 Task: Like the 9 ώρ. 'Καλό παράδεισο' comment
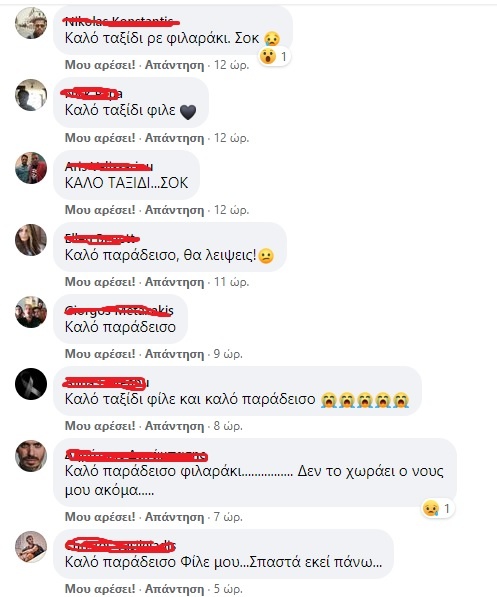[x=100, y=354]
